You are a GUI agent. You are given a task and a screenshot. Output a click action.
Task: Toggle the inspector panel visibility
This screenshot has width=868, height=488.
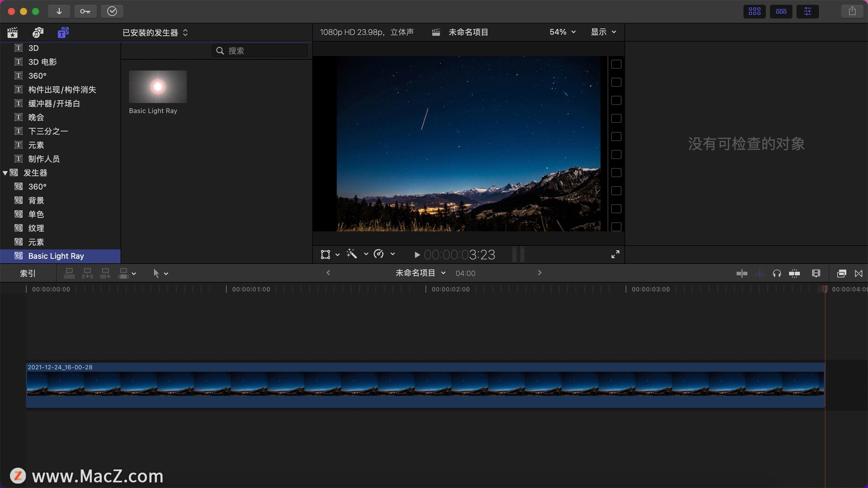807,11
